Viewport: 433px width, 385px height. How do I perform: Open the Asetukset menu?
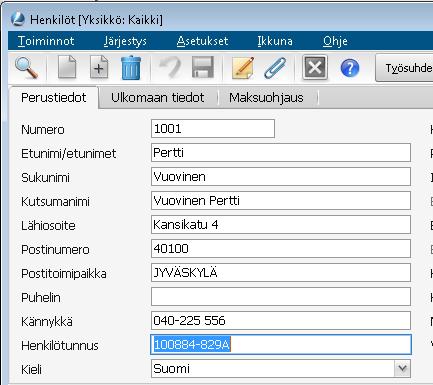pos(202,41)
